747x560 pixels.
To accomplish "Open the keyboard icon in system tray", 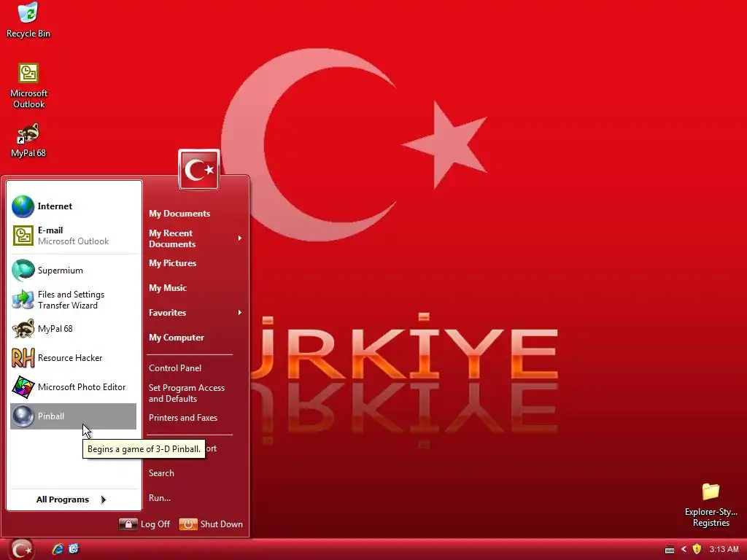I will point(670,550).
